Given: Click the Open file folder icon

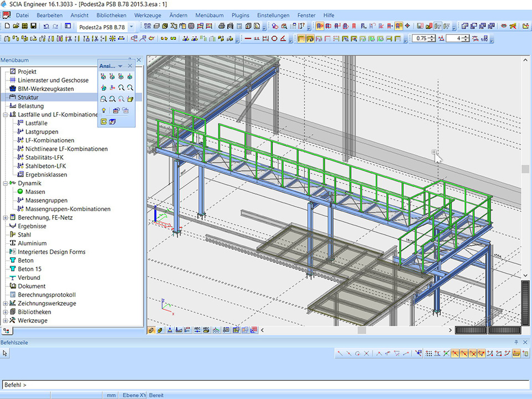Looking at the screenshot, I should tap(16, 26).
